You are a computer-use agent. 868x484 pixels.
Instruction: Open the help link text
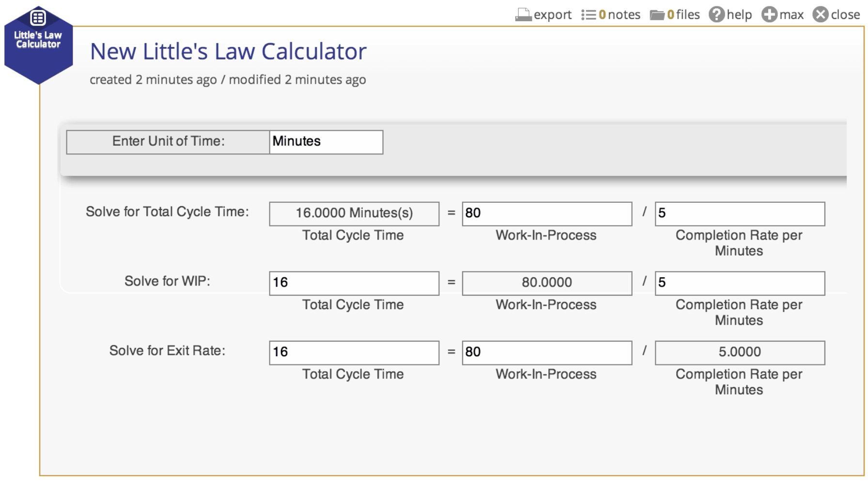pos(739,15)
